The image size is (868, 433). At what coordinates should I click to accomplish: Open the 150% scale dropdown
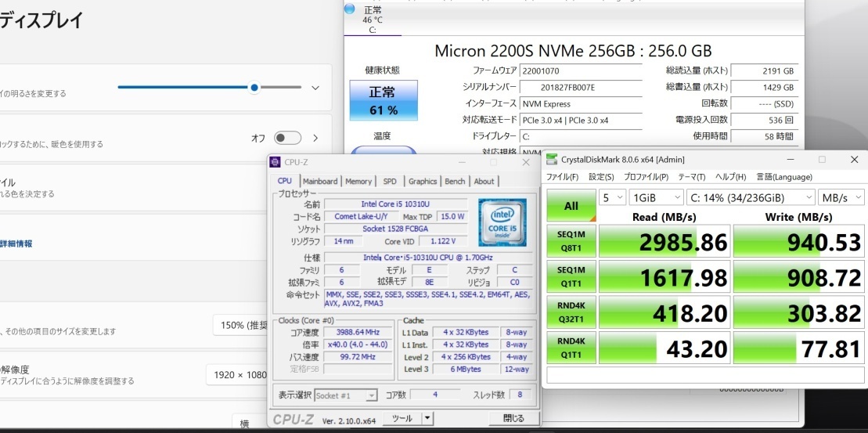pyautogui.click(x=241, y=325)
